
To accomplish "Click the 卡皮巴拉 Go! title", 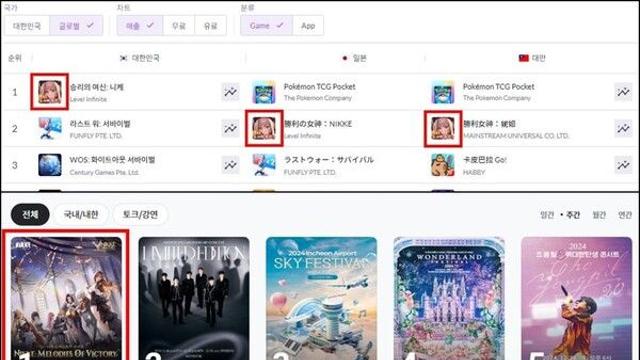I will pyautogui.click(x=484, y=160).
